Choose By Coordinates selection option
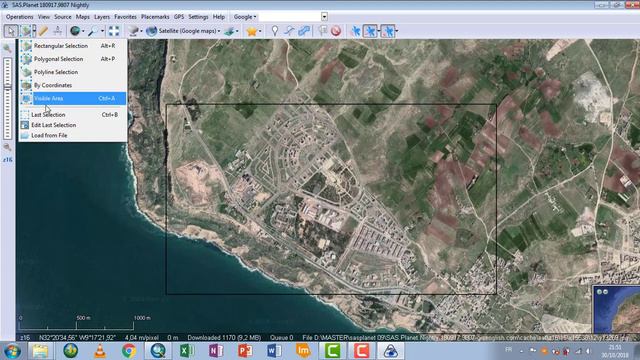Image resolution: width=640 pixels, height=360 pixels. [x=73, y=85]
